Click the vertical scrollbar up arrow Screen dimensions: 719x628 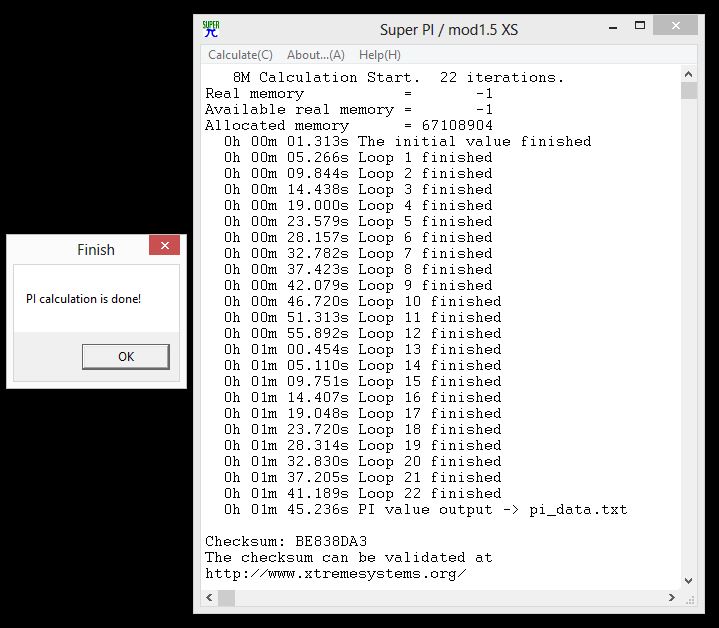point(689,74)
